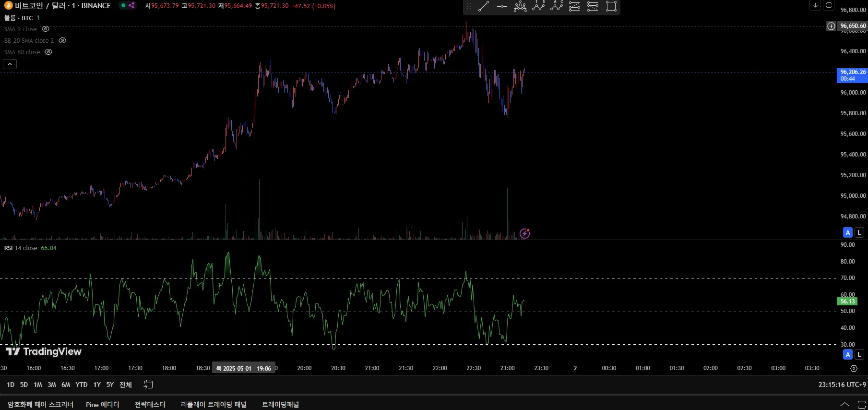Show the hidden BB 20 SMA indicator

[62, 41]
